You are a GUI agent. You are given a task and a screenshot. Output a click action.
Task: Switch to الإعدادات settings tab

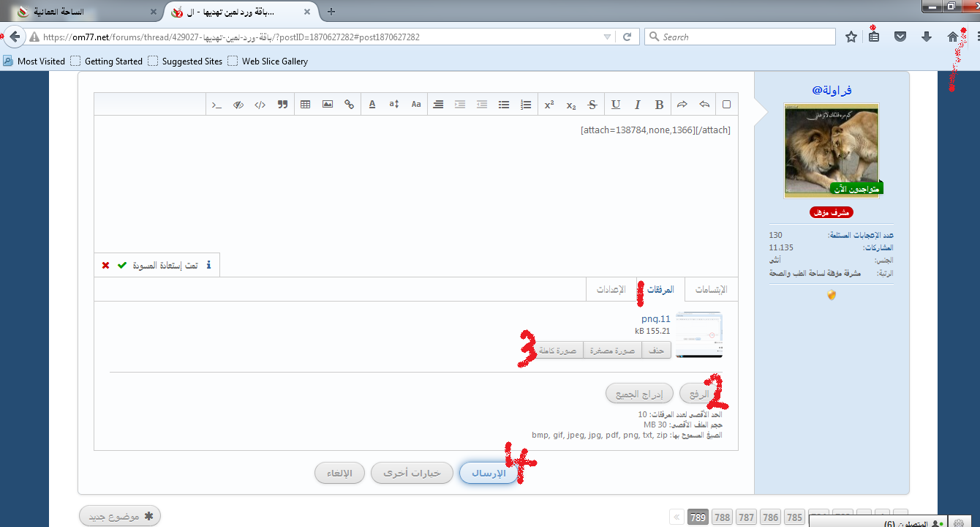(x=611, y=290)
